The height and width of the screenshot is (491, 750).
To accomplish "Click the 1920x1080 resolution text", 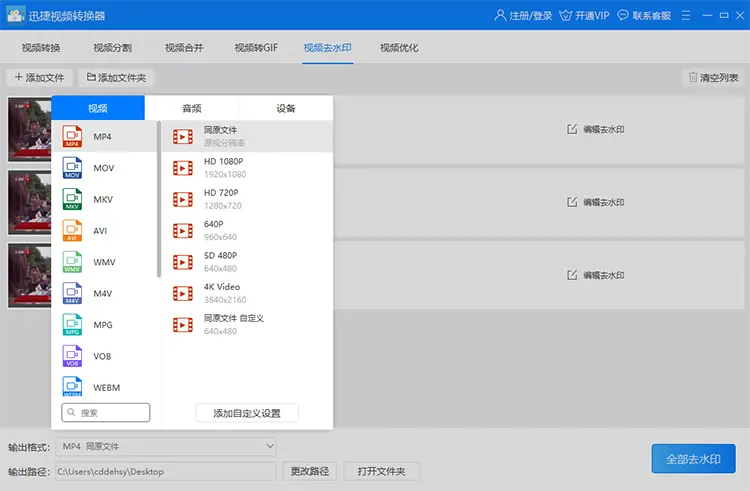I will tap(225, 175).
